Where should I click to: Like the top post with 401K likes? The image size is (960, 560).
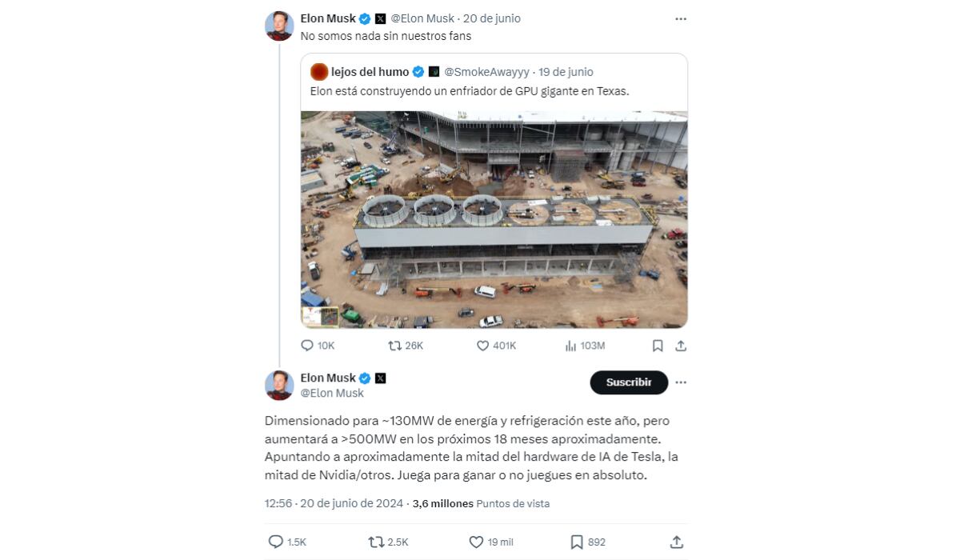tap(482, 346)
